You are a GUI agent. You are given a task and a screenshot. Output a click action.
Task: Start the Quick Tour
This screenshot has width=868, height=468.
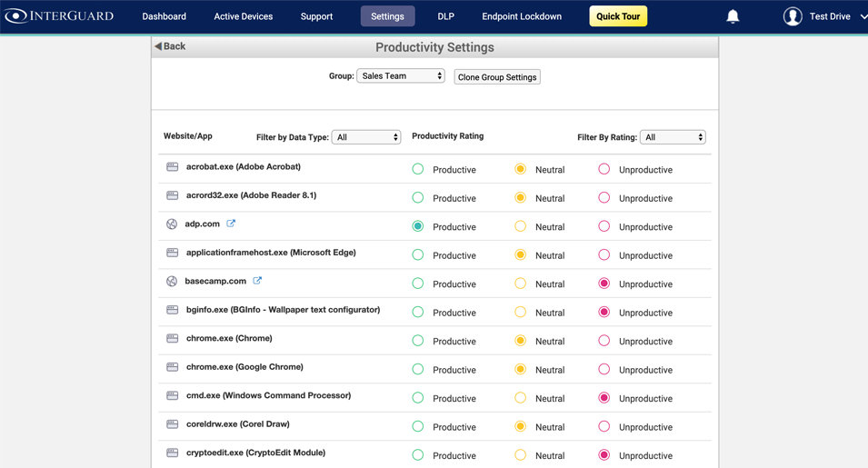coord(618,16)
